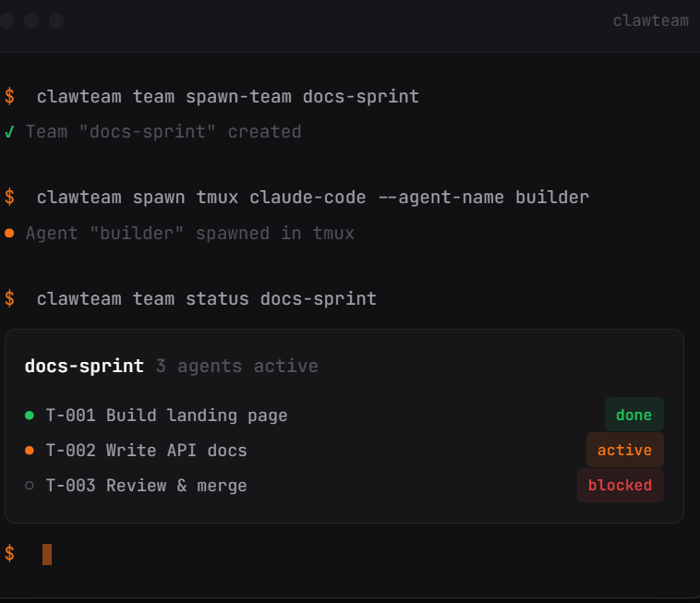Click the "3 agents active" label

[237, 367]
